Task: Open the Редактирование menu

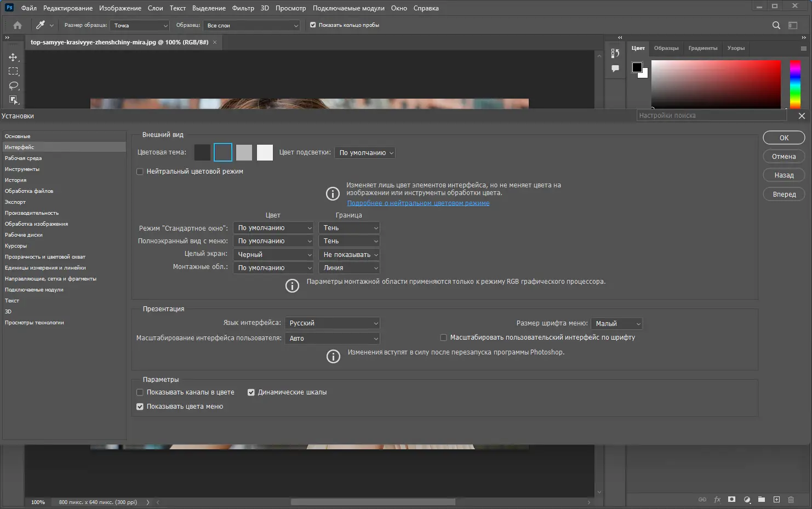Action: [68, 8]
